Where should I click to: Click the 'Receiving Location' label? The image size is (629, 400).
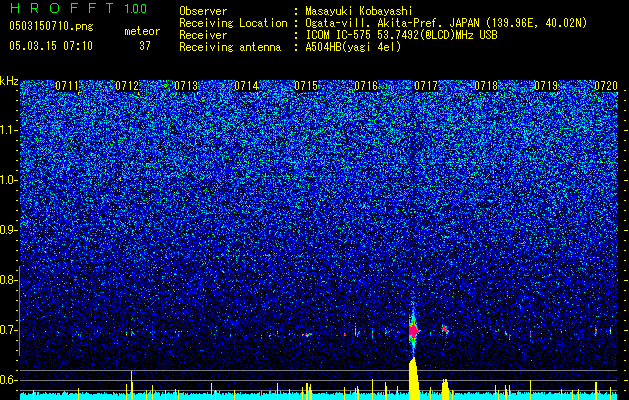[233, 23]
